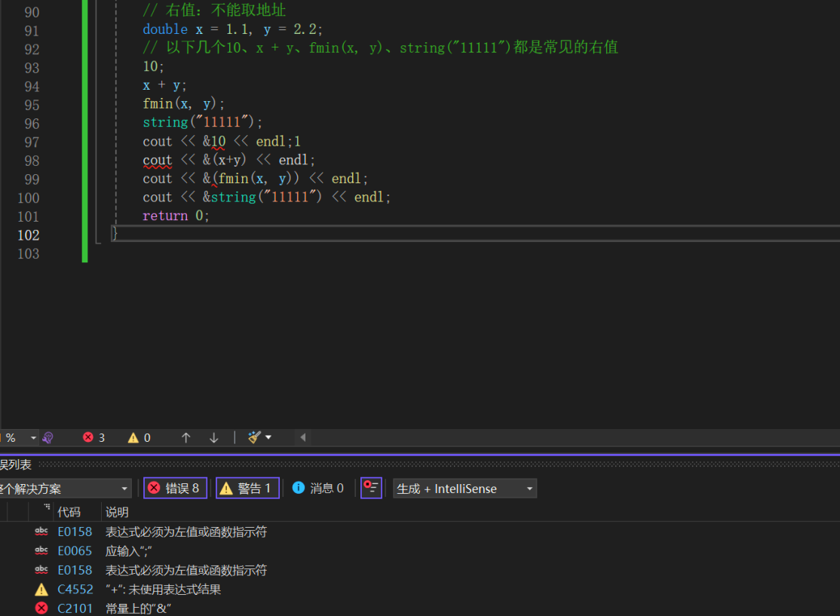Sort the error list by 代码 column
The height and width of the screenshot is (616, 840).
coord(69,512)
